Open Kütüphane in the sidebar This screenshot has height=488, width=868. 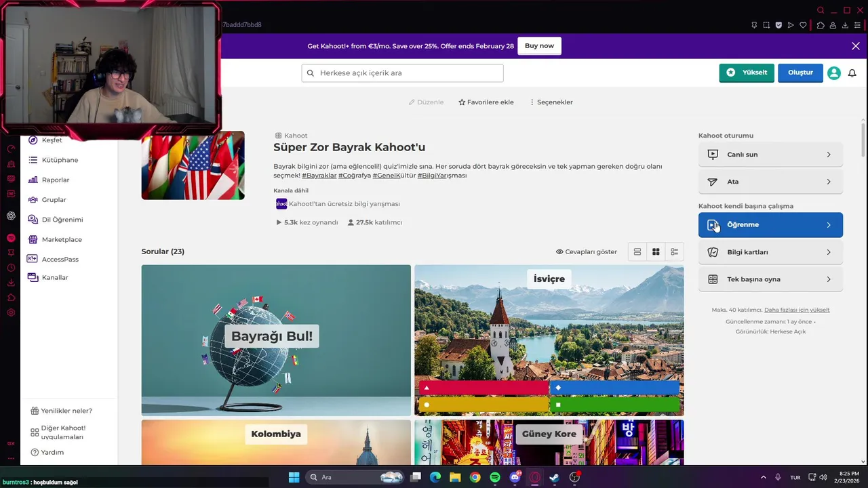pos(53,160)
